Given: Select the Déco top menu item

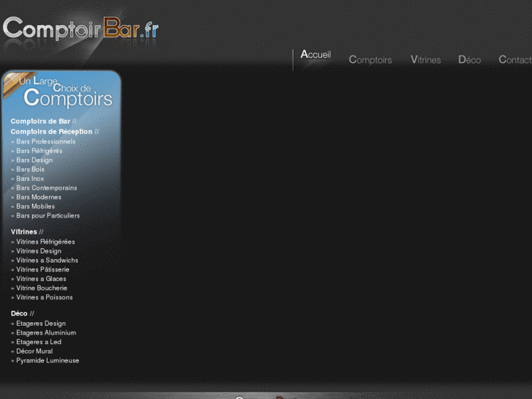Looking at the screenshot, I should pos(470,60).
